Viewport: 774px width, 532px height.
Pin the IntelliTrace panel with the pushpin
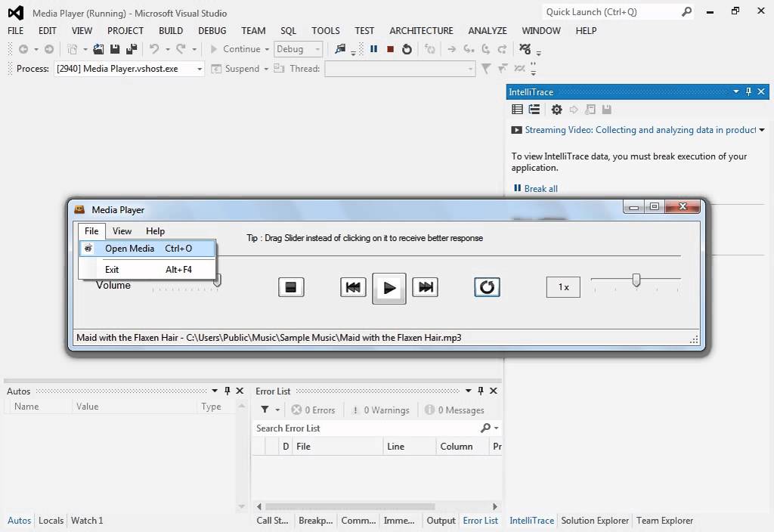click(x=748, y=91)
